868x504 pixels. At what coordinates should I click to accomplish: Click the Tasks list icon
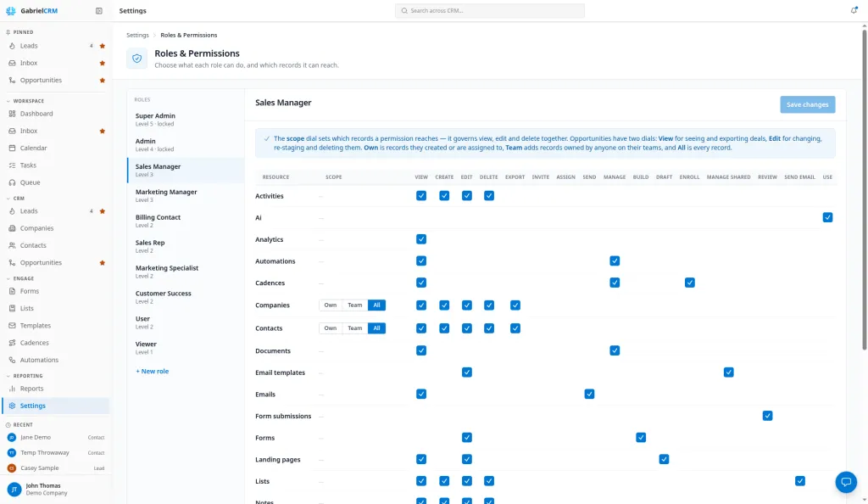(x=12, y=165)
